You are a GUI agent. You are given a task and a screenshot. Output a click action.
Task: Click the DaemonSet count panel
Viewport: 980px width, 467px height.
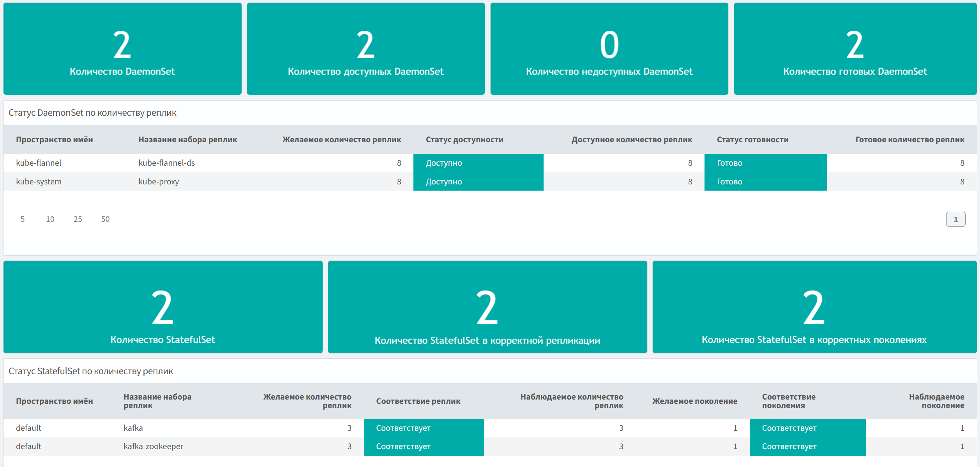pyautogui.click(x=122, y=49)
